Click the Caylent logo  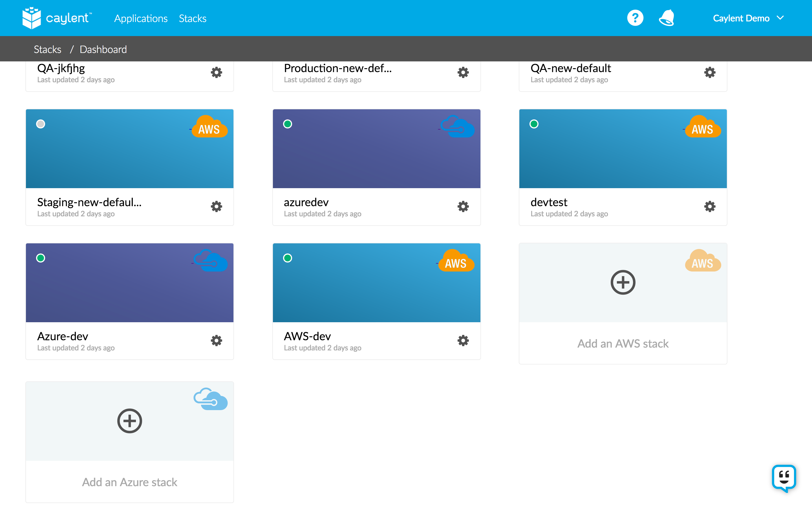click(57, 18)
